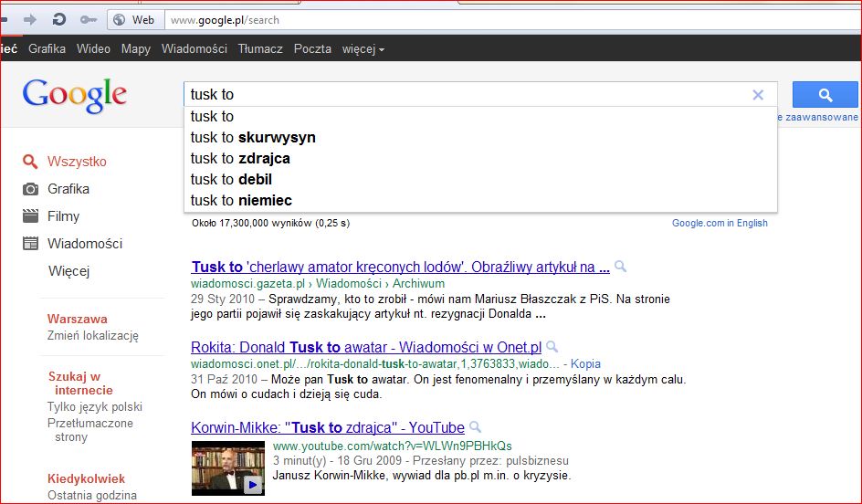Open Wiadomości in the top black bar
This screenshot has width=862, height=504.
pos(194,49)
